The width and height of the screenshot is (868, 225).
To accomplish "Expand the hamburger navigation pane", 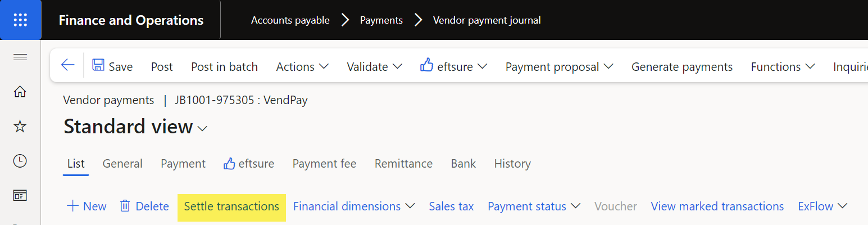I will coord(20,57).
